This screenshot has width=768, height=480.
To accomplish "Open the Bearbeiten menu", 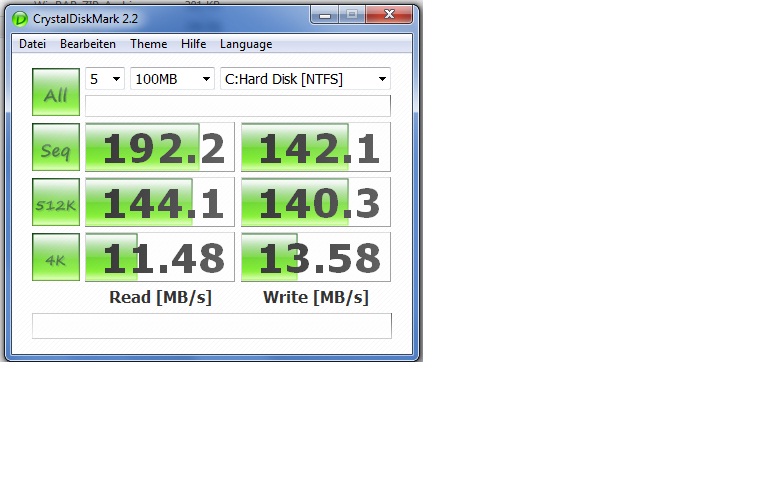I will (x=88, y=44).
